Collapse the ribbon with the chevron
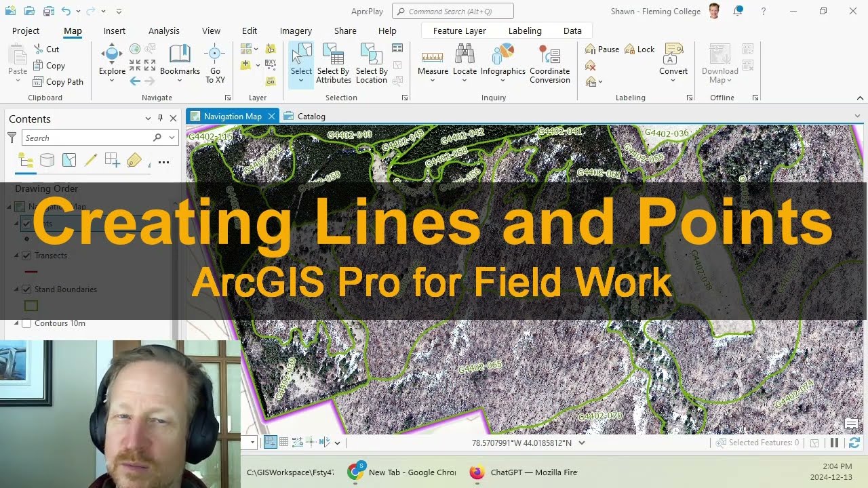868x488 pixels. coord(861,98)
